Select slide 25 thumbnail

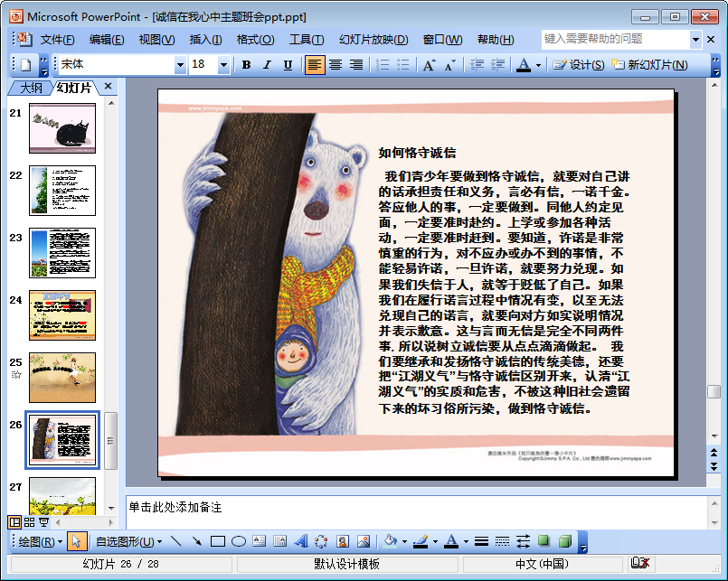(62, 378)
